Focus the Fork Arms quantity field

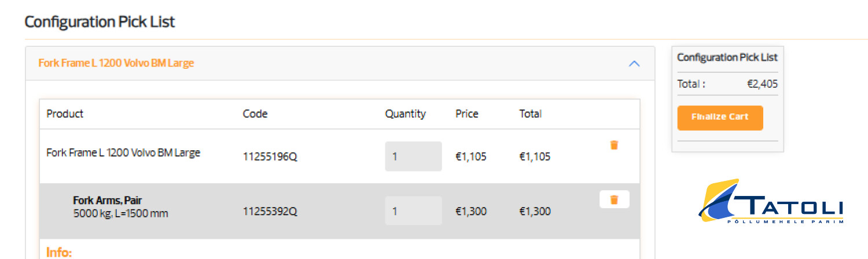[413, 211]
